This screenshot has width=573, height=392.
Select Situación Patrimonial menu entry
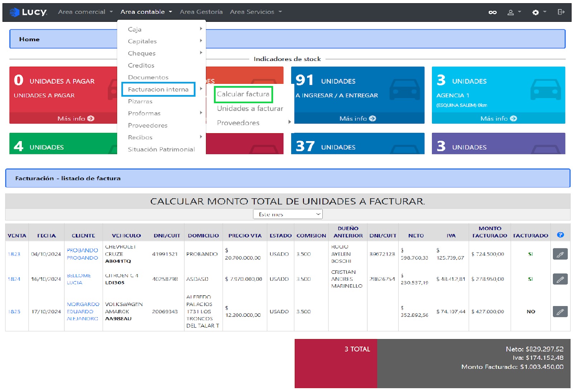(x=161, y=149)
